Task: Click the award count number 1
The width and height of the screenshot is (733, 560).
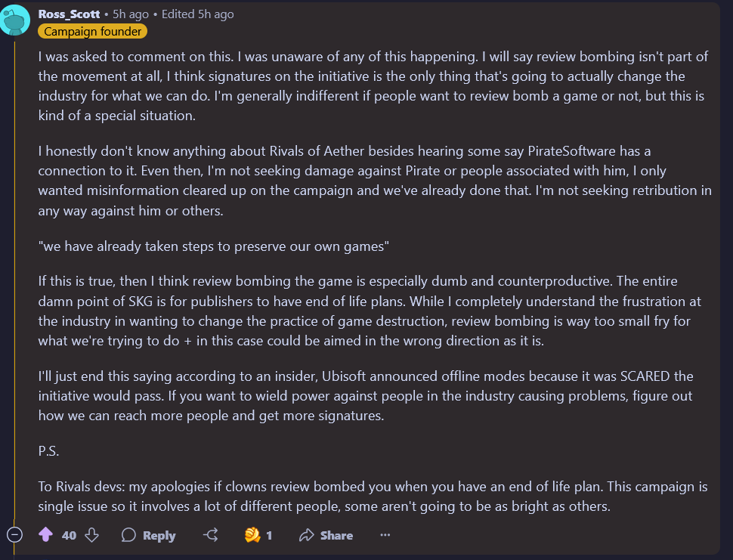Action: pyautogui.click(x=269, y=535)
